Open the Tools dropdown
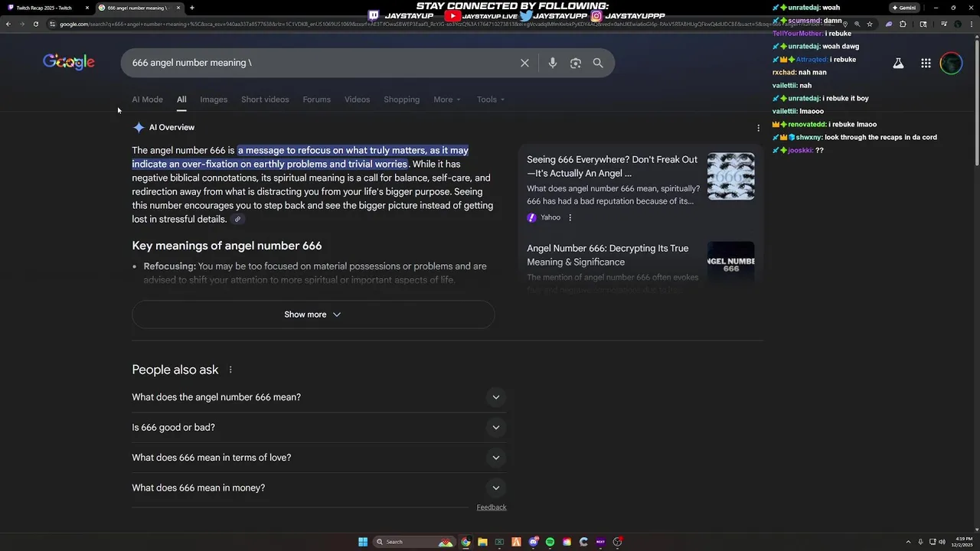 [491, 99]
